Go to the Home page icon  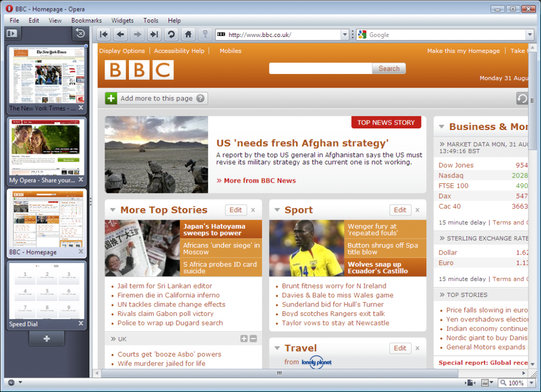click(188, 34)
